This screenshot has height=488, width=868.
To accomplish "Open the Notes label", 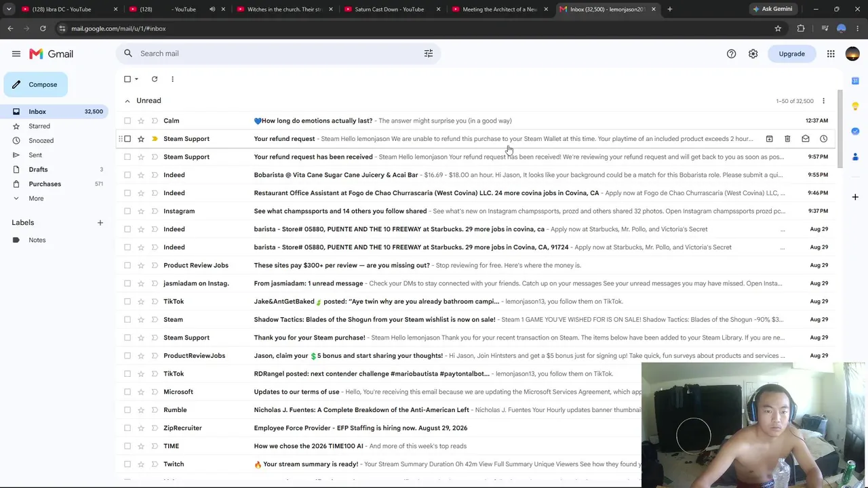I will click(x=56, y=240).
